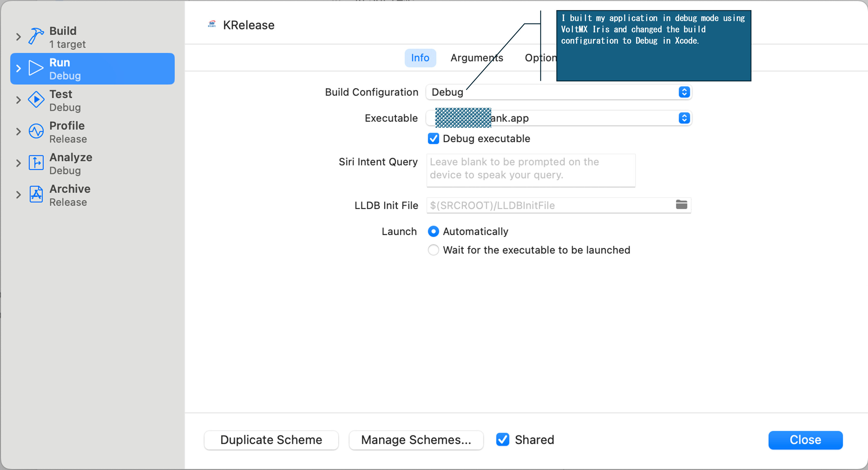Browse for LLDB Init File folder

click(681, 205)
